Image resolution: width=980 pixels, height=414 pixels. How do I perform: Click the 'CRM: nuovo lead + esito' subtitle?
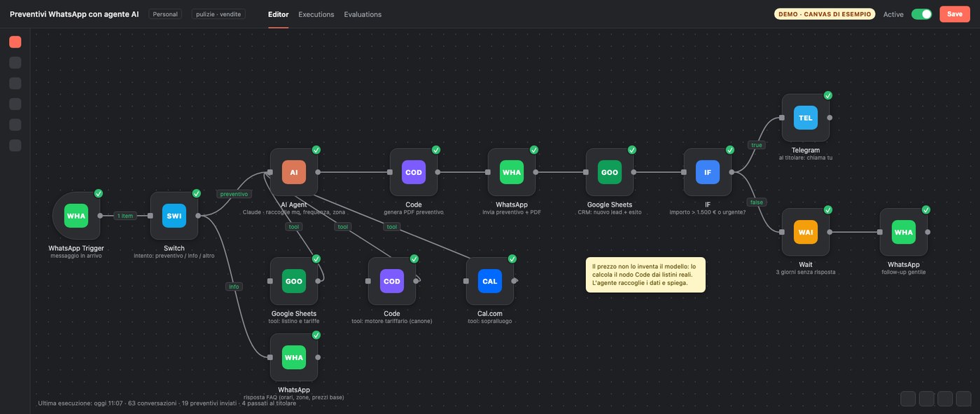(610, 212)
